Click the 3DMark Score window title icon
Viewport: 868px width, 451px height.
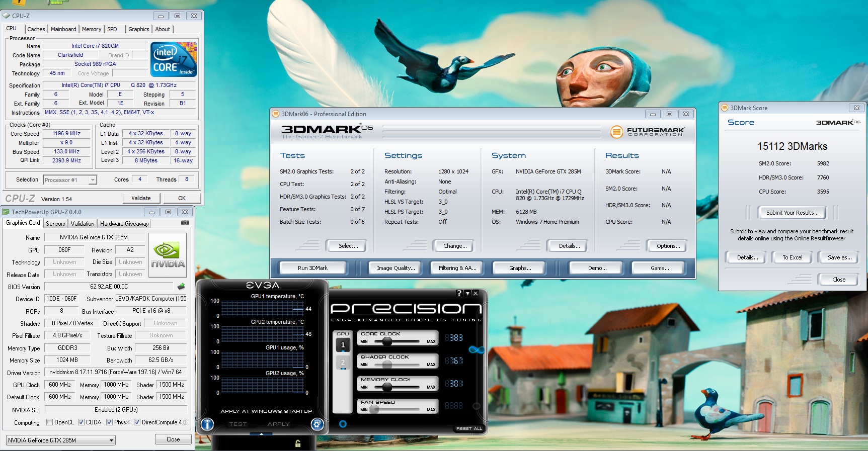[x=725, y=108]
